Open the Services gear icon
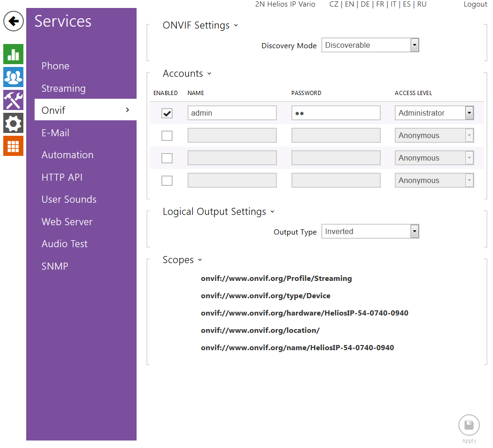The height and width of the screenshot is (448, 493). (x=13, y=123)
